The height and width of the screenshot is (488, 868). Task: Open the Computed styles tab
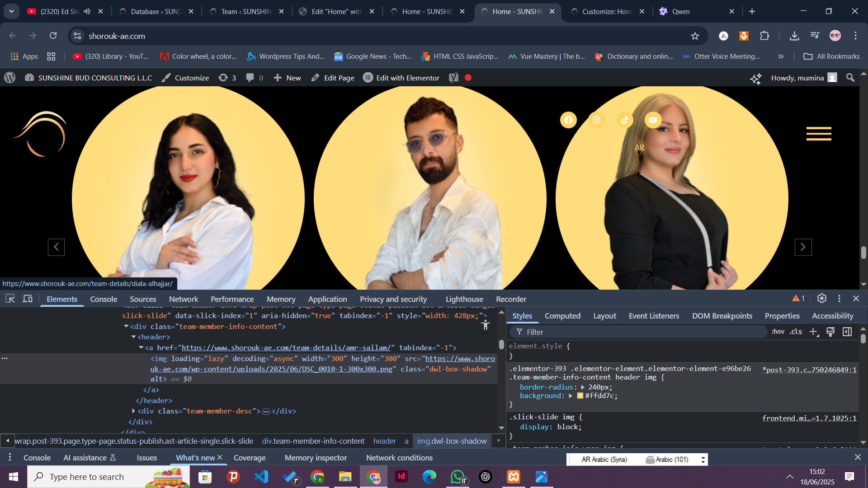coord(562,316)
